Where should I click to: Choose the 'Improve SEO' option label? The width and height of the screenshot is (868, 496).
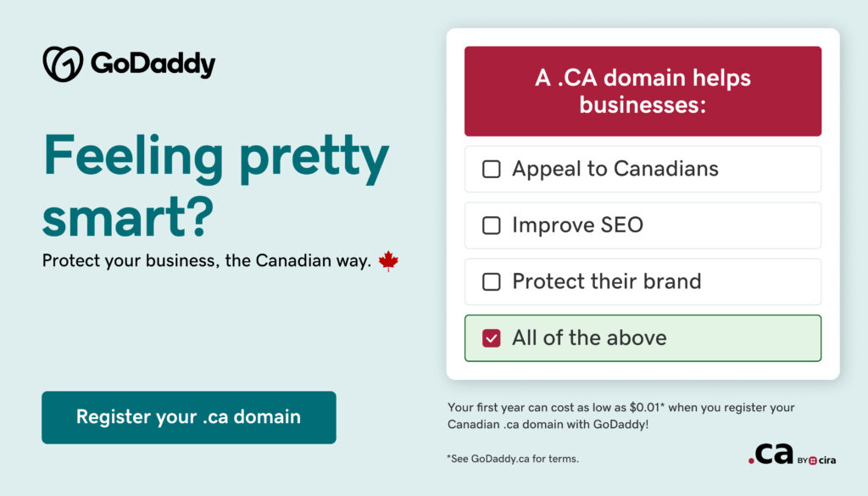[577, 225]
